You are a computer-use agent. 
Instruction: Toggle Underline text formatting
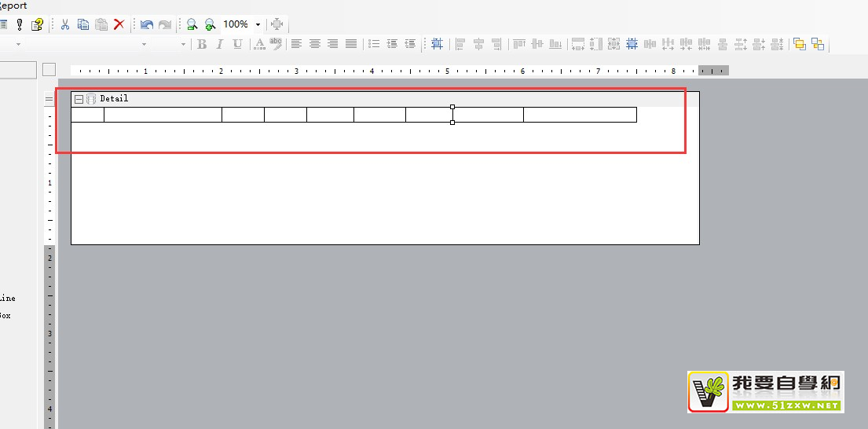click(237, 44)
